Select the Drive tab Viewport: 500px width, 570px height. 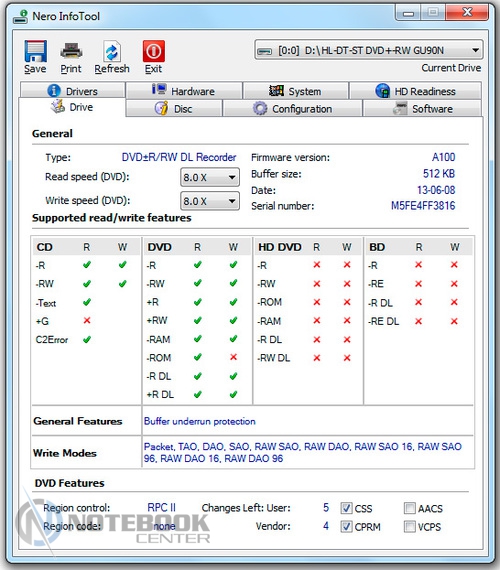coord(72,107)
